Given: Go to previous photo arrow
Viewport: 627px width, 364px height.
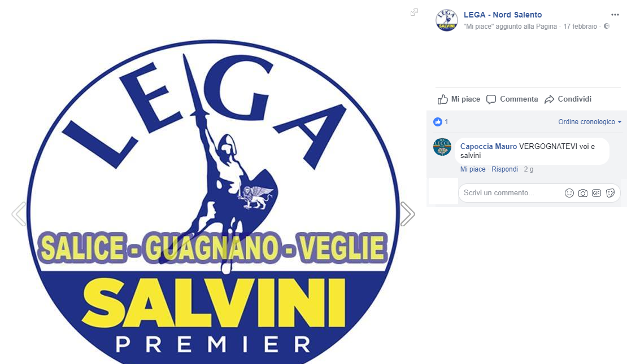Looking at the screenshot, I should click(19, 214).
